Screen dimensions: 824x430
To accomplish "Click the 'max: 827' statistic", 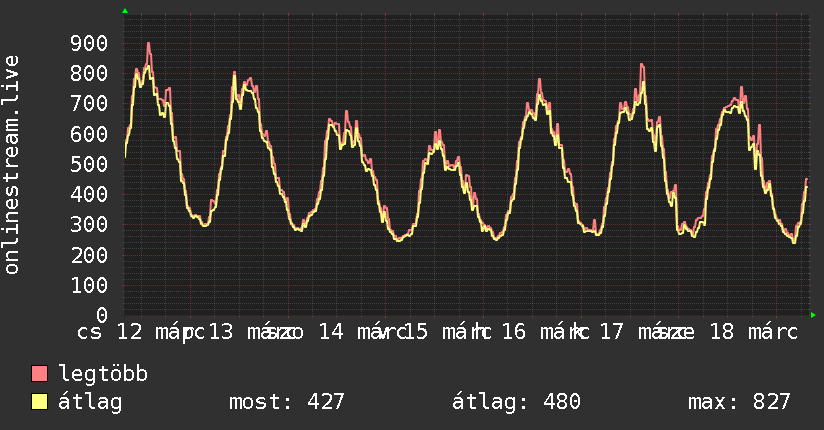I will (739, 402).
